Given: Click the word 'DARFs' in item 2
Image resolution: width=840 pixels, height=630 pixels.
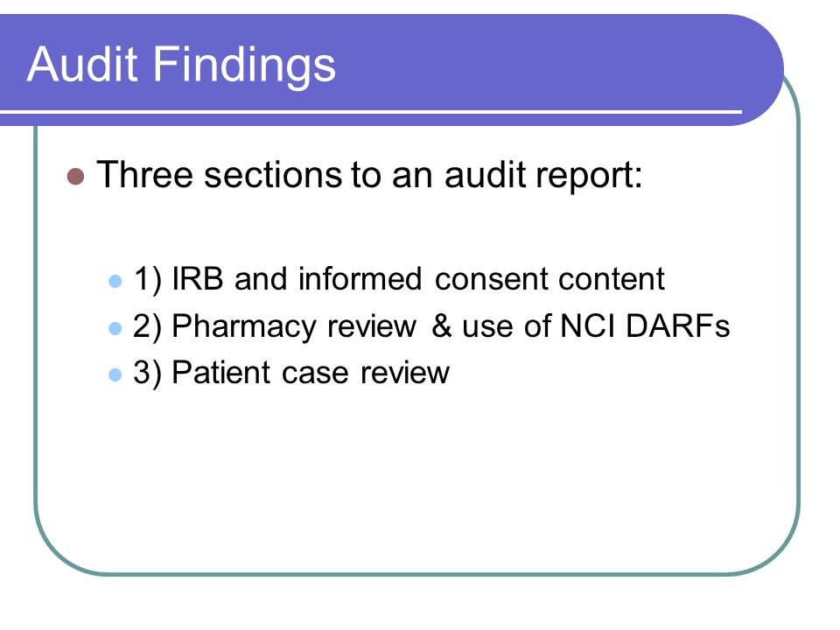Looking at the screenshot, I should click(x=677, y=325).
